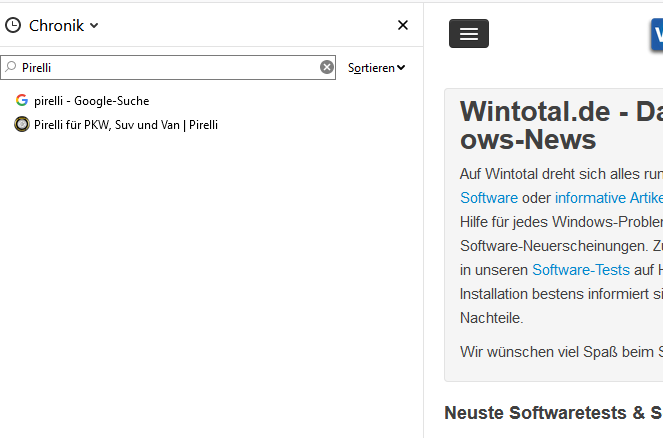Viewport: 663px width, 438px height.
Task: Close the Chronik sidebar
Action: click(x=403, y=25)
